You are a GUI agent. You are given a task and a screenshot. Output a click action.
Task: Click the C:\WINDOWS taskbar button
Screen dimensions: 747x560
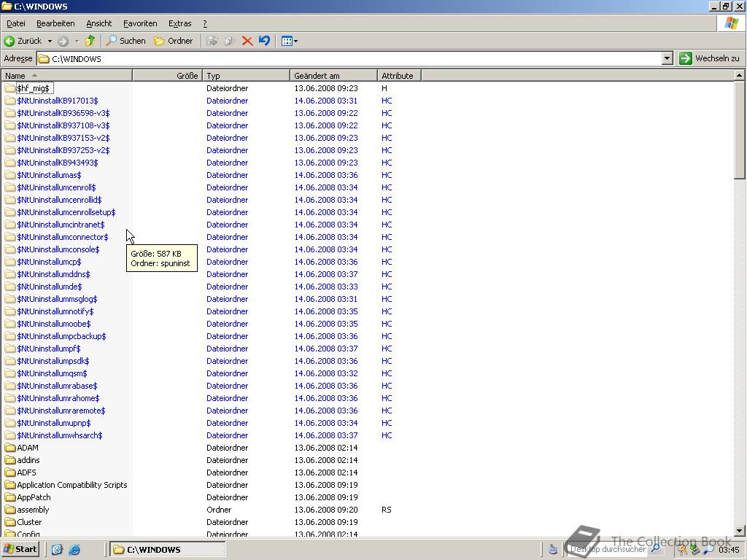(168, 550)
